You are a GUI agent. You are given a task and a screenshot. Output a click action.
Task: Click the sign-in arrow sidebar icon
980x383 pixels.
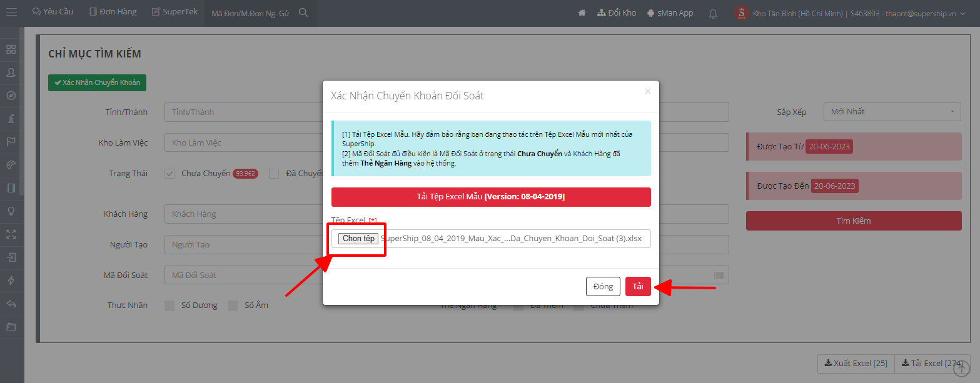point(11,257)
